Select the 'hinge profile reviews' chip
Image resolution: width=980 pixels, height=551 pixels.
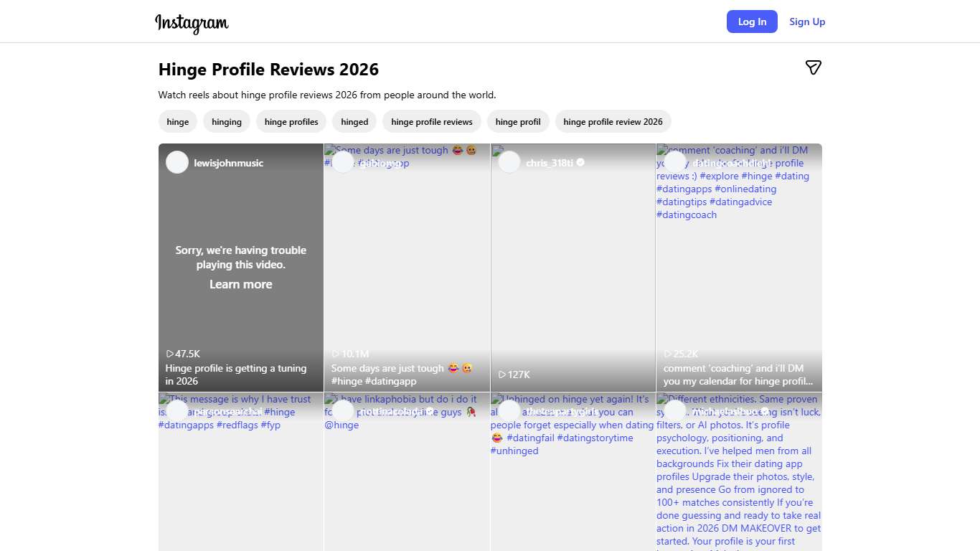pos(431,121)
